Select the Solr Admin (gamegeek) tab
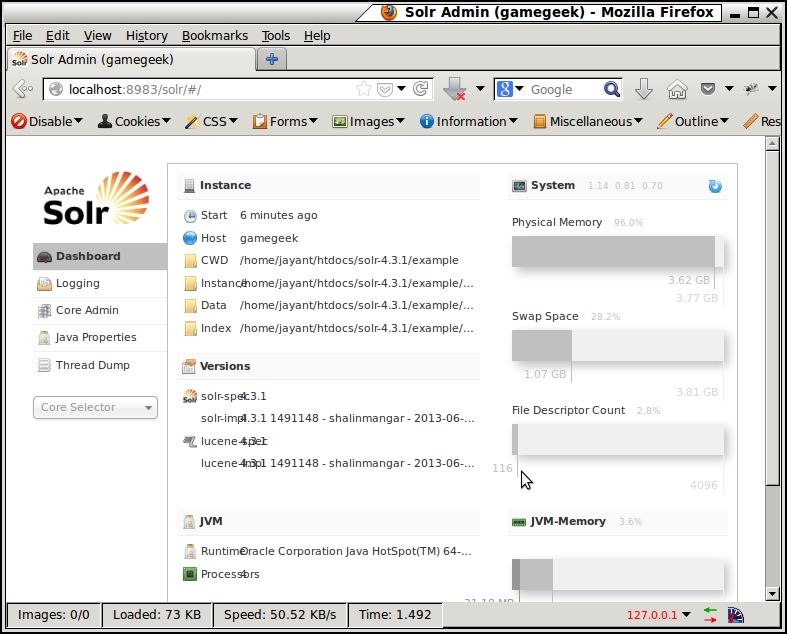This screenshot has height=634, width=787. point(131,59)
